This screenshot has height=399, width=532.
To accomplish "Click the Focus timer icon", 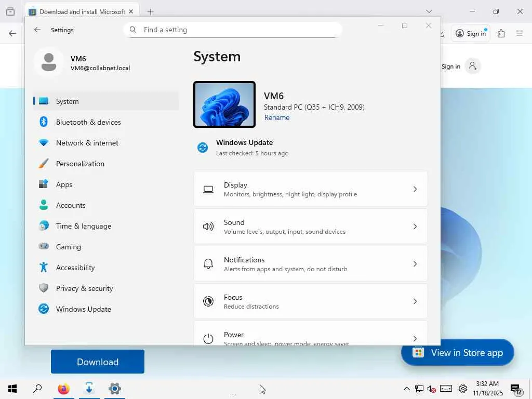I will (x=208, y=301).
